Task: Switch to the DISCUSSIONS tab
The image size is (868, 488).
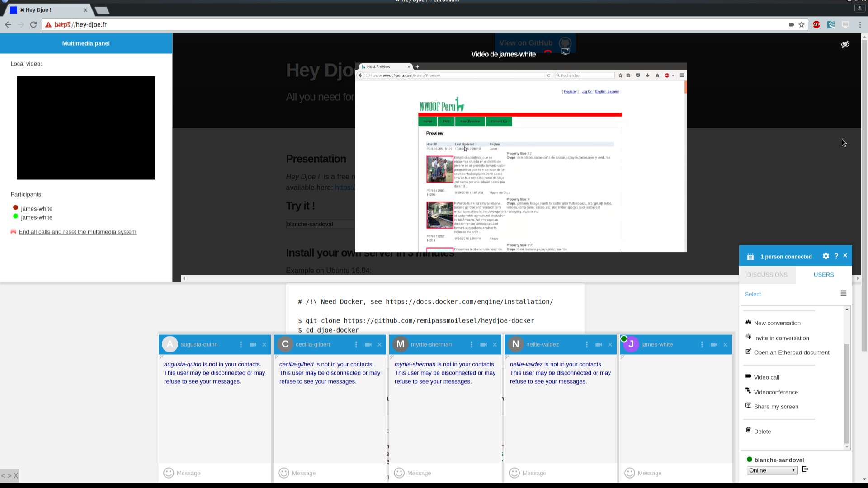Action: [x=767, y=275]
